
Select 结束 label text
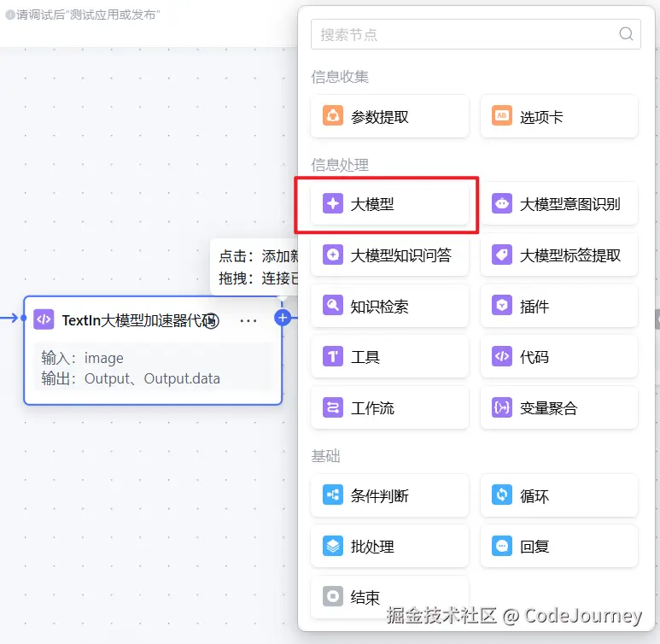click(x=365, y=597)
